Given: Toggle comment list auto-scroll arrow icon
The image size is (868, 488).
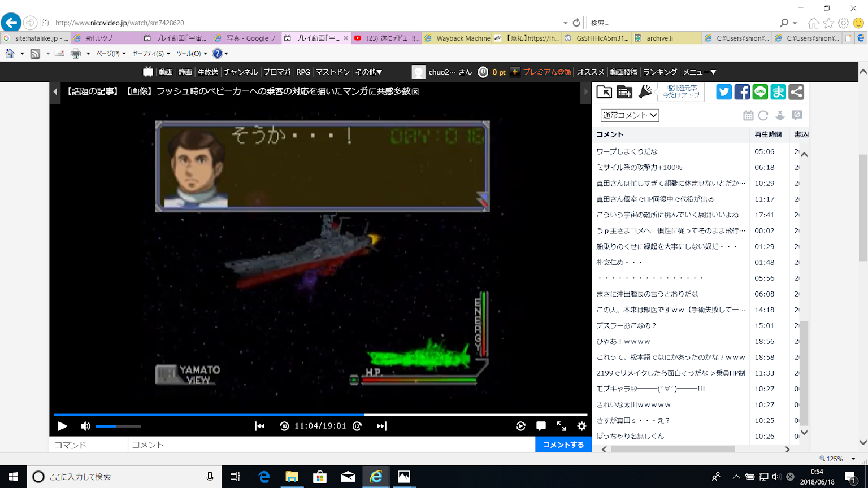Looking at the screenshot, I should pos(780,115).
